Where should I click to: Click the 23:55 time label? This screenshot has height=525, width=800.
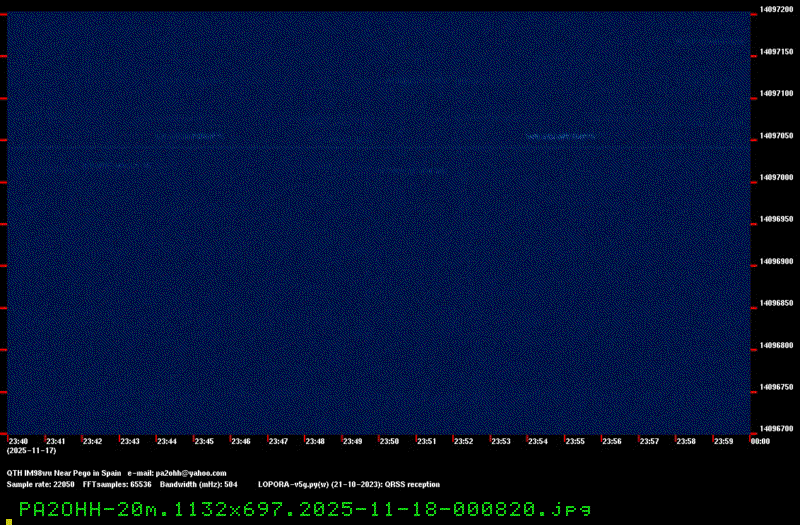[x=575, y=441]
